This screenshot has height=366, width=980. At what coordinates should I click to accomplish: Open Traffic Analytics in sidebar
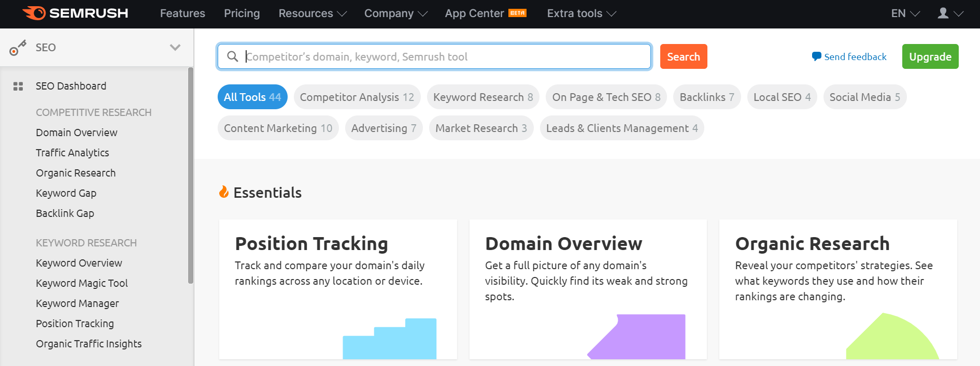[73, 153]
